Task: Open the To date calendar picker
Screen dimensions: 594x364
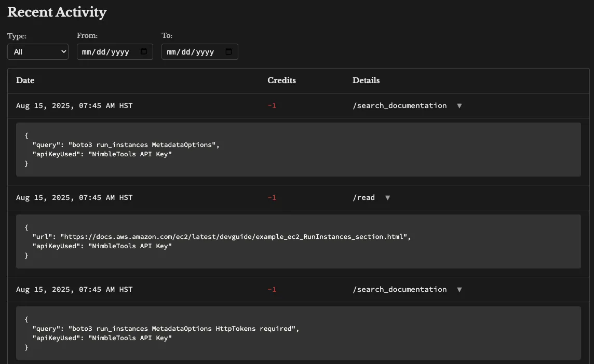Action: pos(228,51)
